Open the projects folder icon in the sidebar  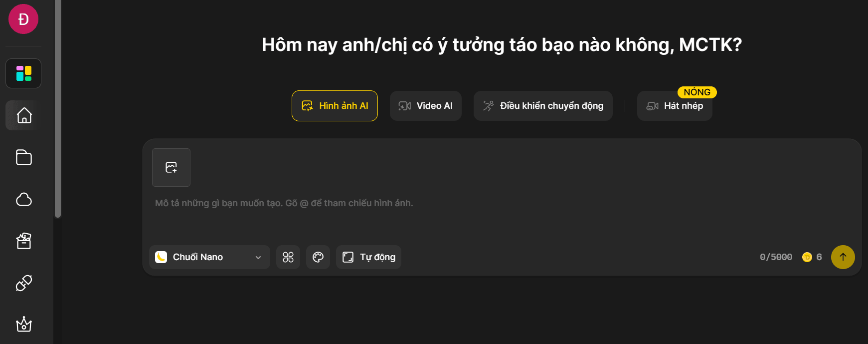click(x=23, y=157)
